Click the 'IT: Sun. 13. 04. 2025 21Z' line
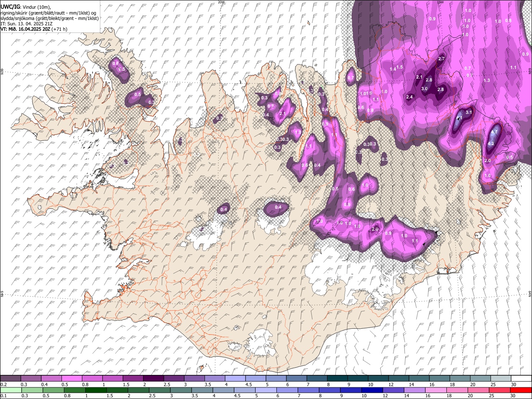 27,24
